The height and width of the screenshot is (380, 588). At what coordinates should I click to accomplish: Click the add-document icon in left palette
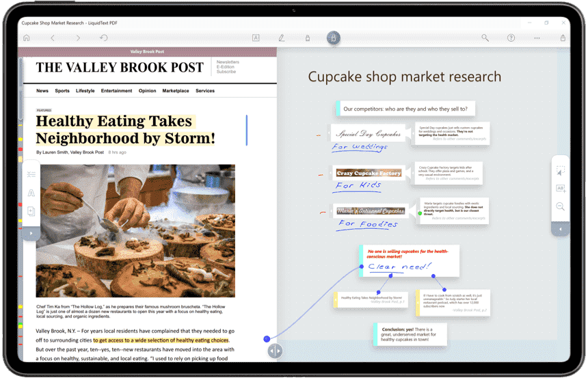click(x=31, y=211)
